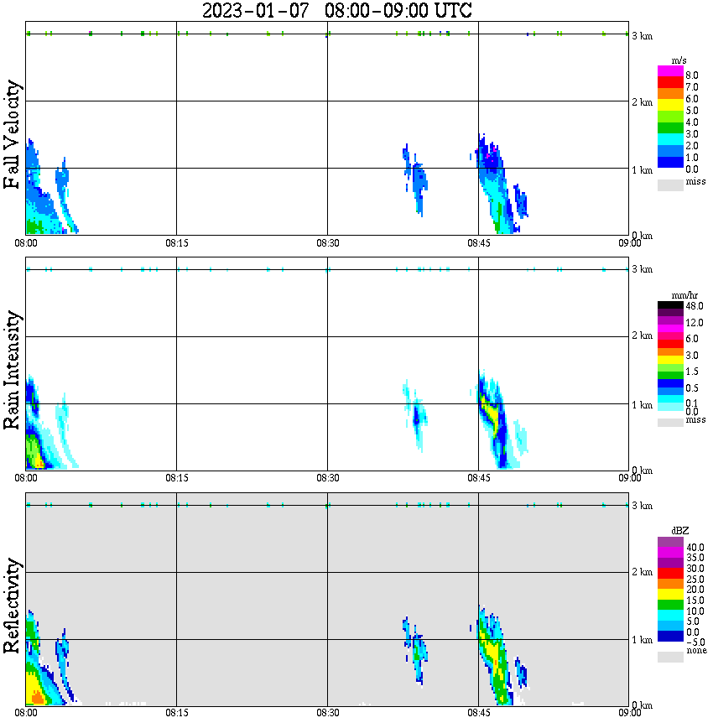The height and width of the screenshot is (728, 713).
Task: Click the 'mm/hr' unit label above the rain legend
Action: pyautogui.click(x=684, y=295)
